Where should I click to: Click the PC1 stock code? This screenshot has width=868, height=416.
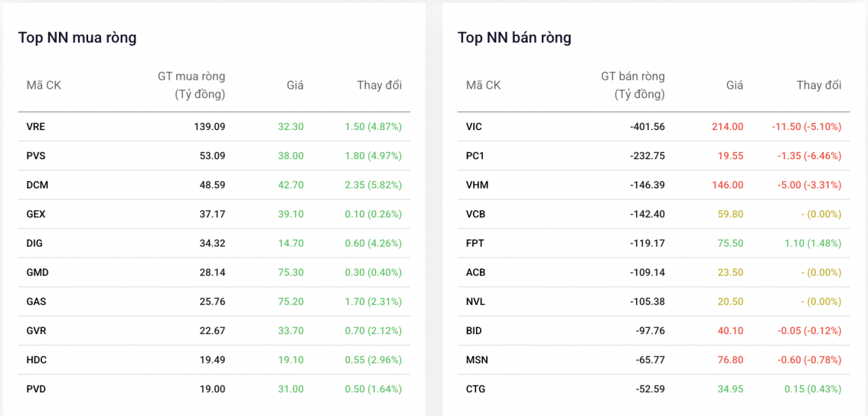(x=475, y=156)
